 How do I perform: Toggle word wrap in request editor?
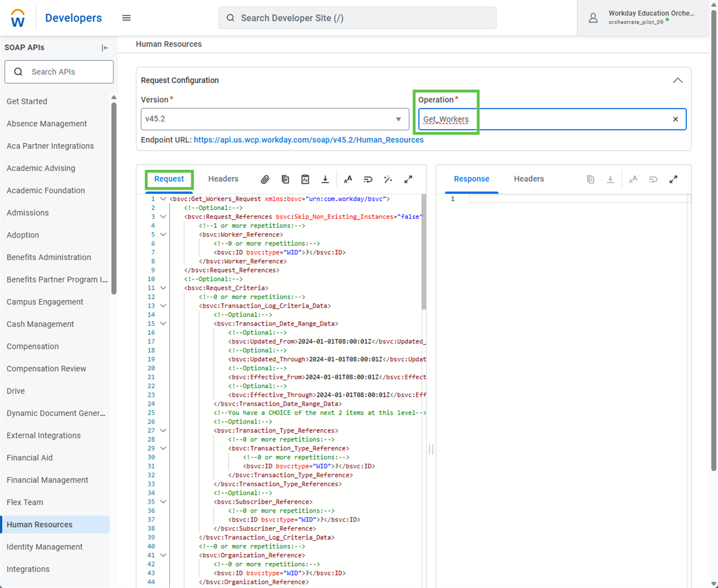coord(368,179)
